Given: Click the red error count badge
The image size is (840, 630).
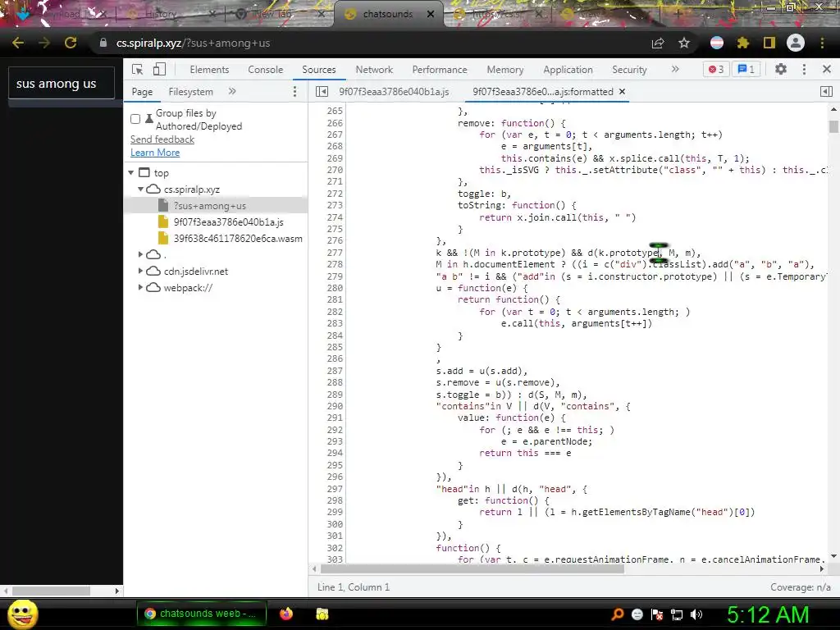Looking at the screenshot, I should tap(715, 69).
